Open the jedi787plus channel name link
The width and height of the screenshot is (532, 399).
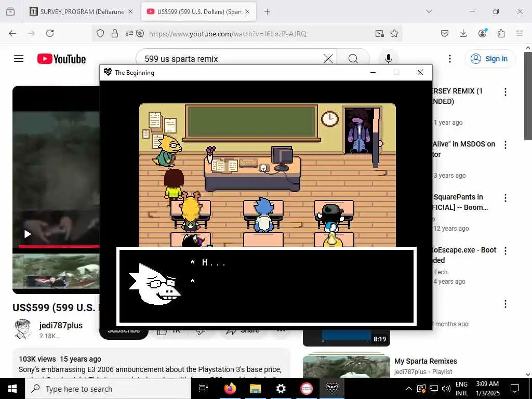click(x=61, y=325)
